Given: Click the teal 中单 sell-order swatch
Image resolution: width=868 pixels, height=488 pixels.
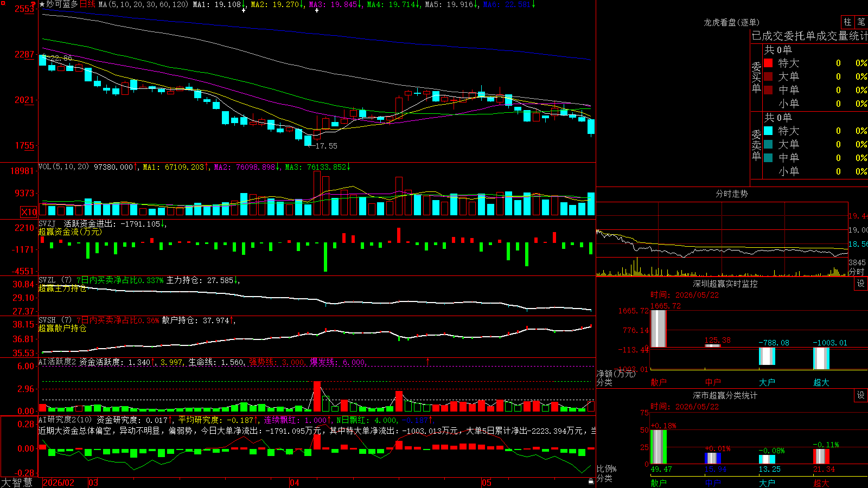Looking at the screenshot, I should [768, 158].
